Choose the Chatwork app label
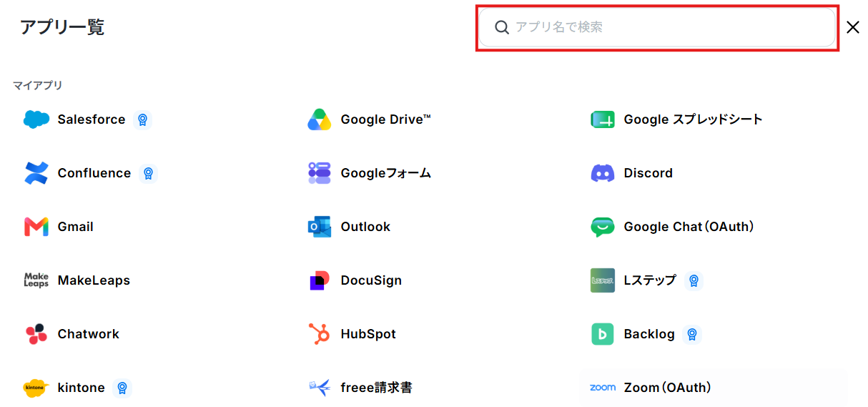 [89, 334]
